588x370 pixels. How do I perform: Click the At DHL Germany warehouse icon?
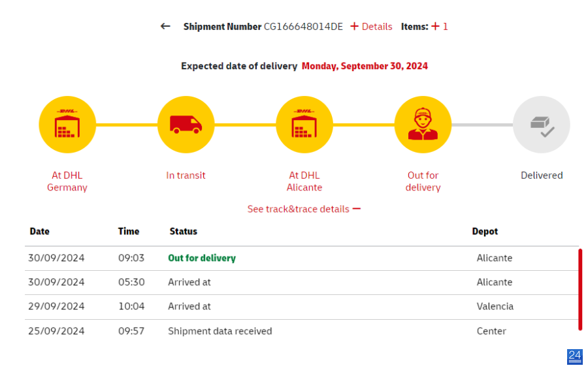pyautogui.click(x=67, y=125)
